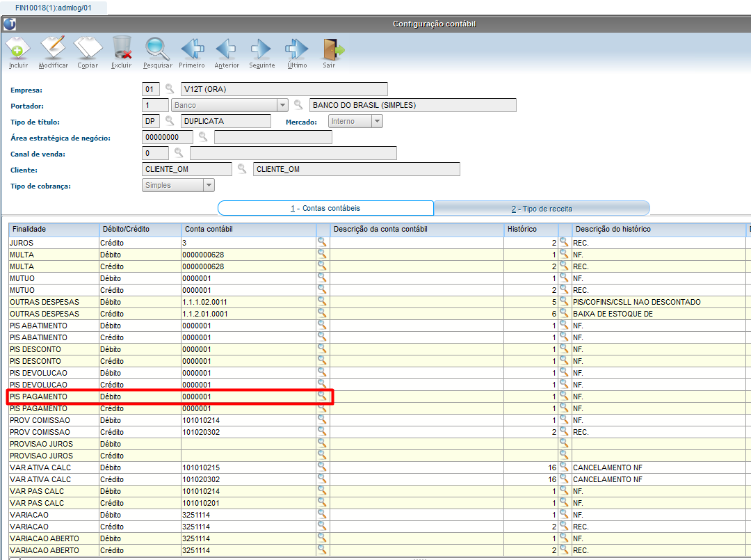Jump to Último record arrow

(296, 49)
